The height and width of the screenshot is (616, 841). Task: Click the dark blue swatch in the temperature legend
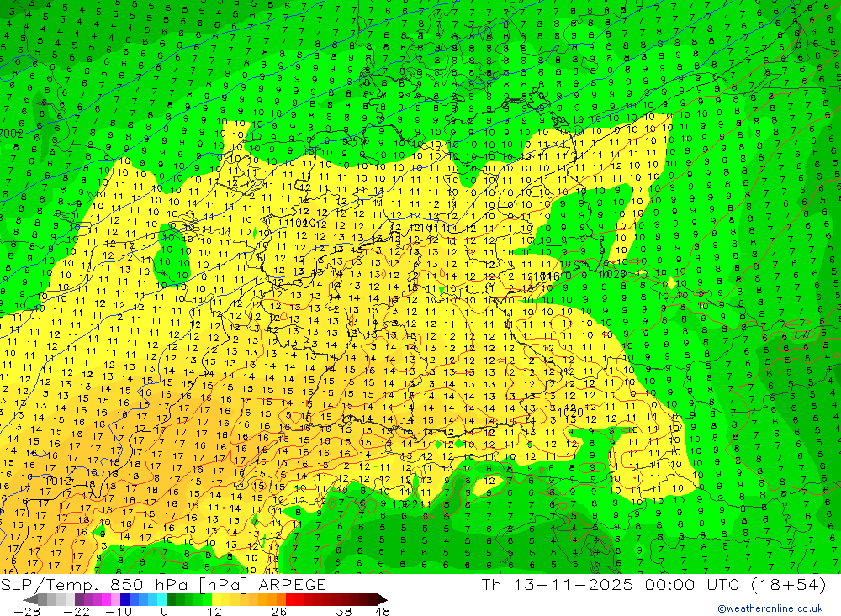(x=124, y=600)
